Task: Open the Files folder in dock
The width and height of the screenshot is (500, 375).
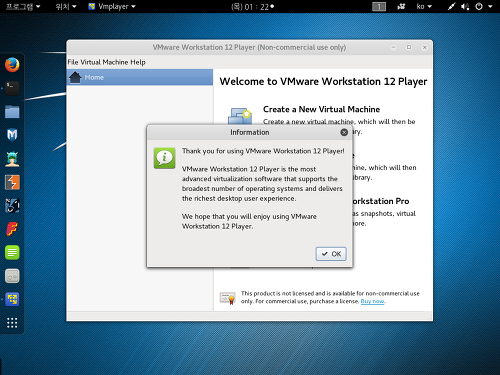Action: 12,112
